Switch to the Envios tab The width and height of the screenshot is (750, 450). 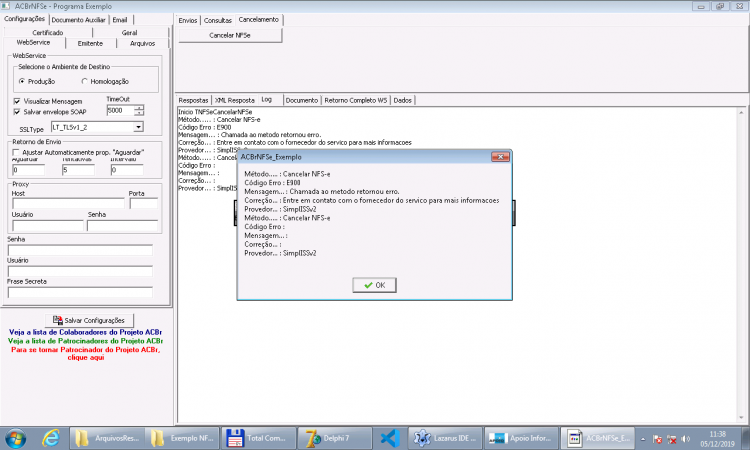(x=188, y=21)
